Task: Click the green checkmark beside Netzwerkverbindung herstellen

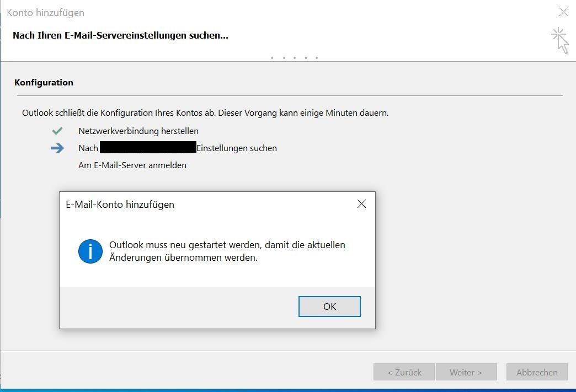Action: click(57, 131)
